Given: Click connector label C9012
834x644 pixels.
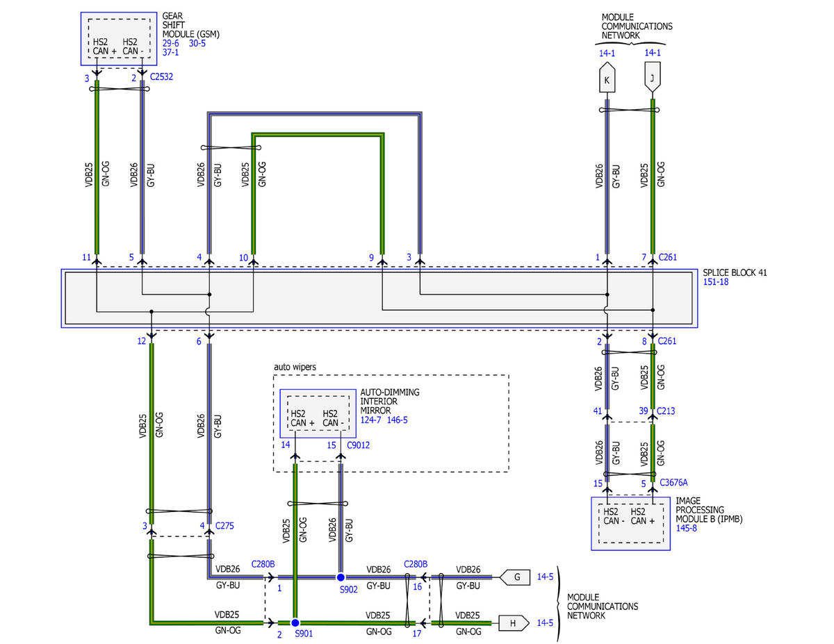Looking at the screenshot, I should (359, 445).
